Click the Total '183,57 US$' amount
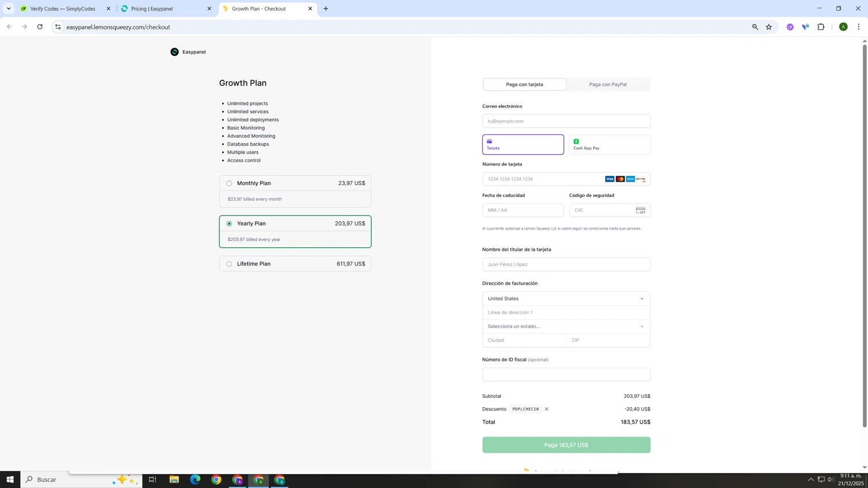 coord(635,422)
